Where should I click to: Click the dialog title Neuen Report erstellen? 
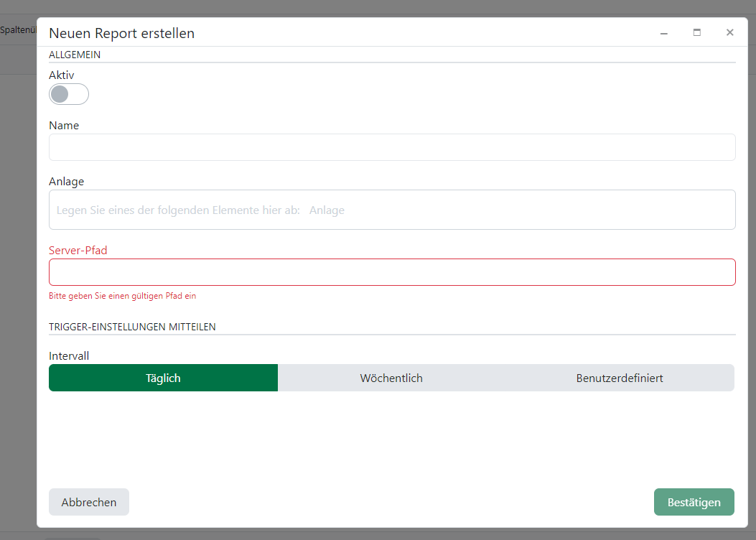121,33
